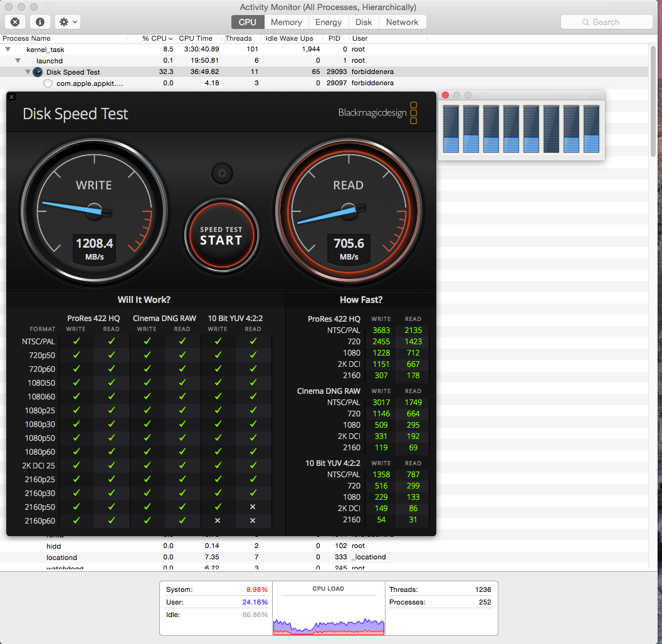Select the com.apple.appkit process row
The width and height of the screenshot is (662, 644).
(x=324, y=83)
